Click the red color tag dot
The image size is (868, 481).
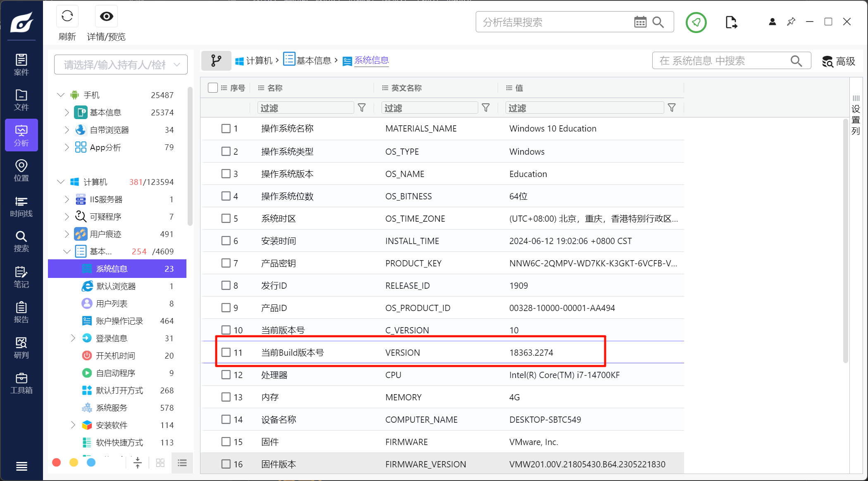[57, 463]
